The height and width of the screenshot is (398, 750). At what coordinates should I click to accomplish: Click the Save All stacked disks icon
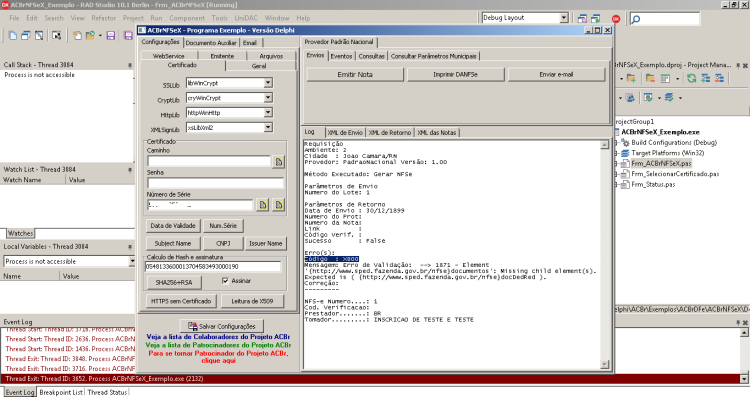(x=128, y=35)
